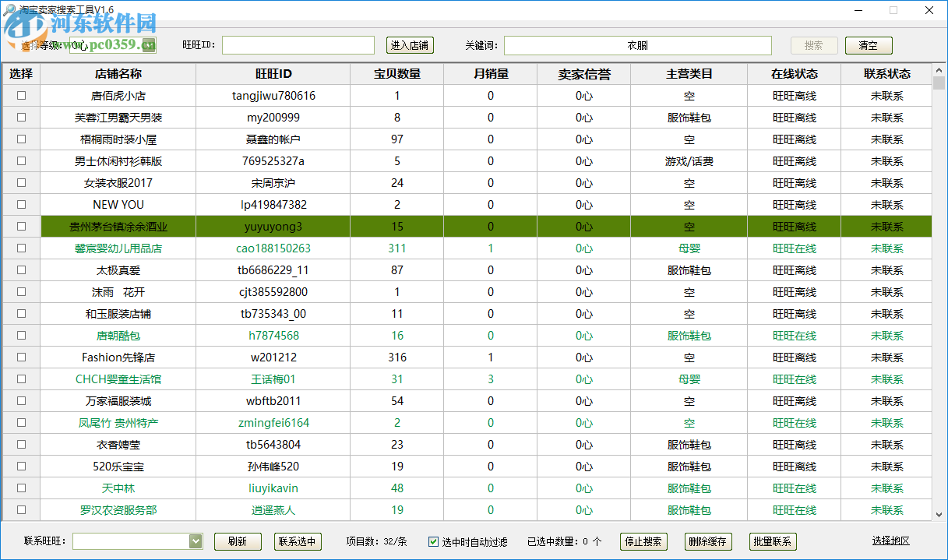Click the magnifier app icon in title bar
This screenshot has height=560, width=948.
[x=9, y=10]
